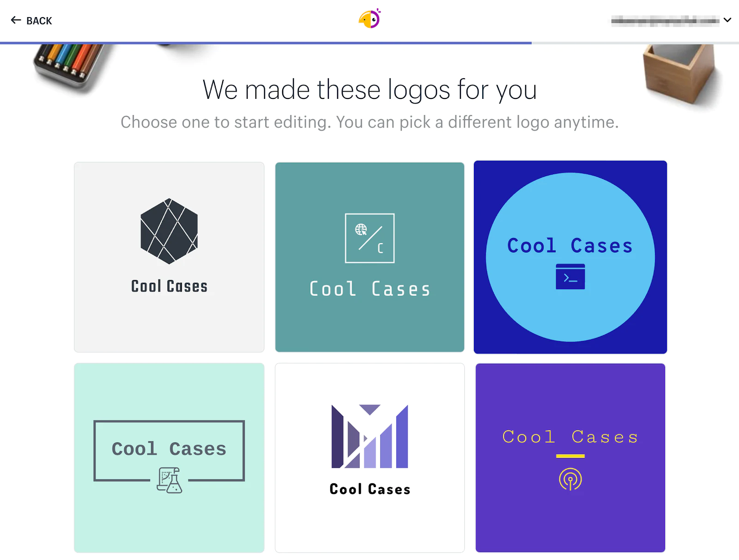The width and height of the screenshot is (739, 560).
Task: Click the back arrow icon
Action: (16, 20)
